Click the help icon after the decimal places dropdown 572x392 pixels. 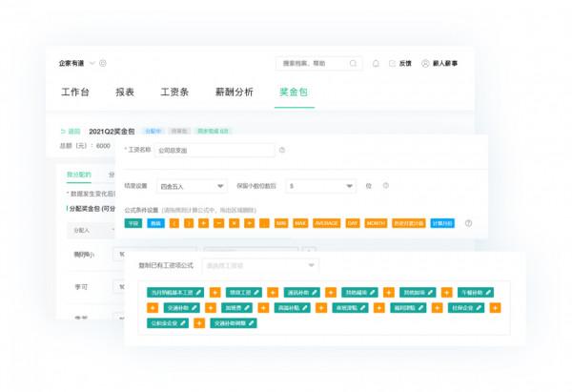coord(385,186)
